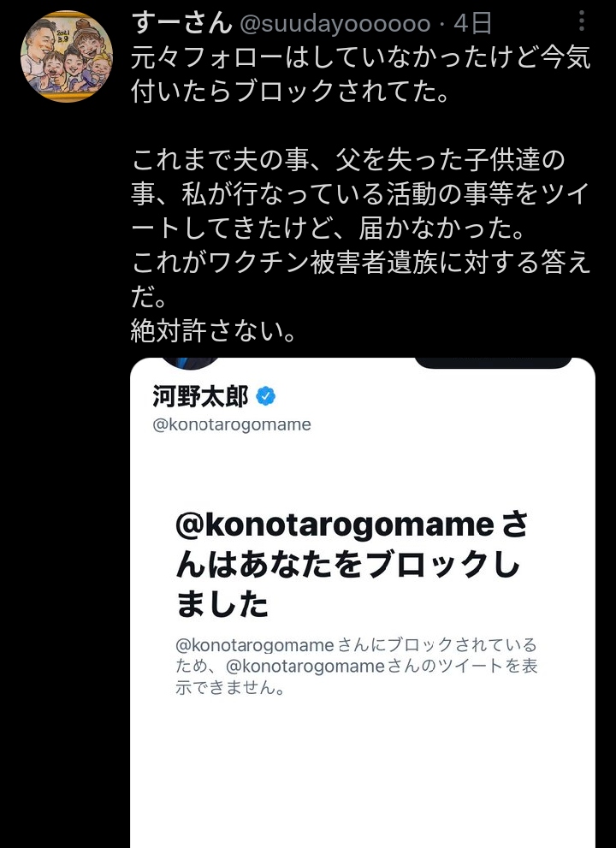
Task: Click the届かなかった line in tweet text
Action: tap(328, 228)
